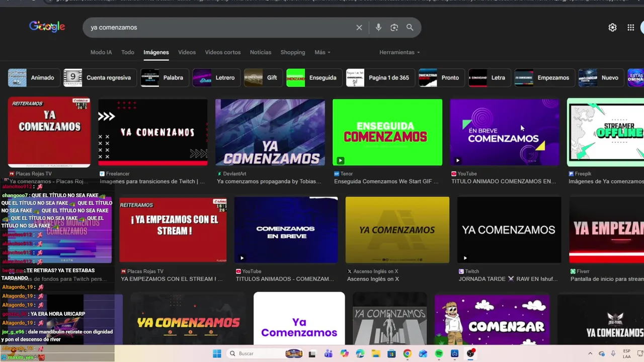Open Google Chrome from taskbar
The height and width of the screenshot is (362, 644).
click(x=407, y=353)
